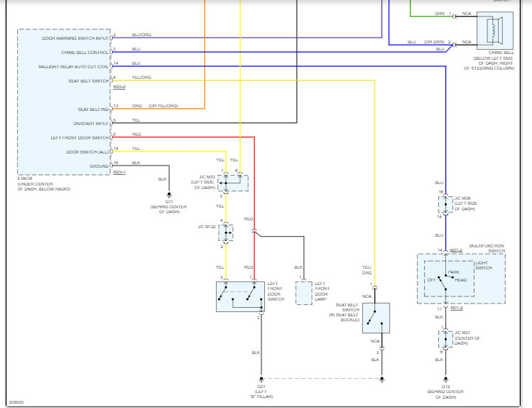Click the G01 ground point symbol
The width and height of the screenshot is (532, 408).
(261, 379)
